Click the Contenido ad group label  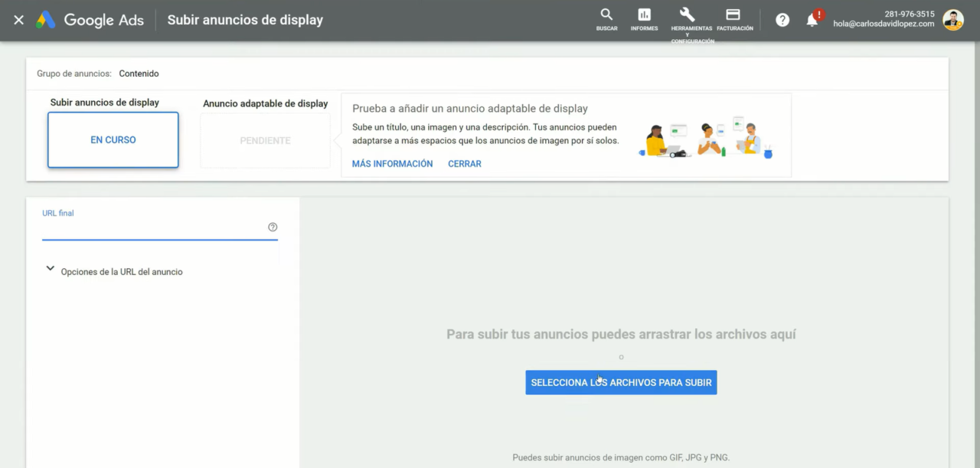(x=139, y=74)
